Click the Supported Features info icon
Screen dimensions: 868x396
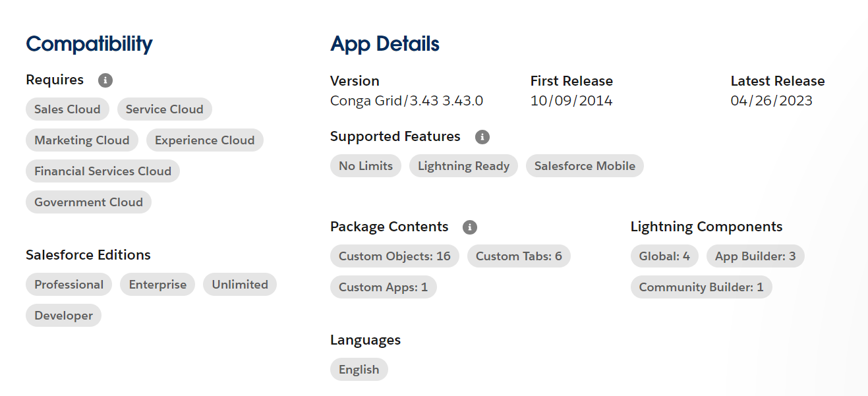(x=482, y=136)
